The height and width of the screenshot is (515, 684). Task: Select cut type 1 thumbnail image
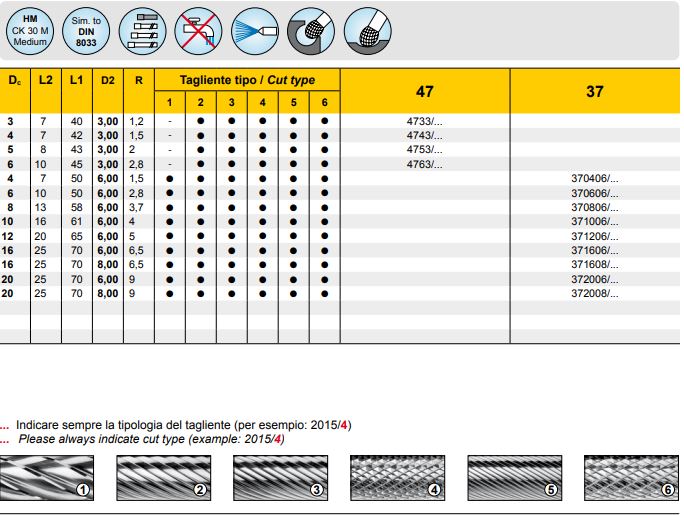pos(47,477)
